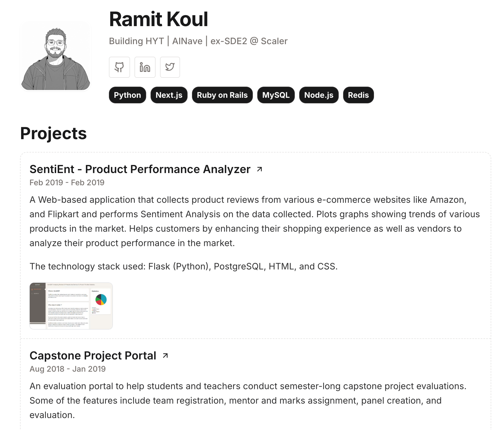Viewport: 504px width, 430px height.
Task: Select the Redis skill badge
Action: (358, 95)
